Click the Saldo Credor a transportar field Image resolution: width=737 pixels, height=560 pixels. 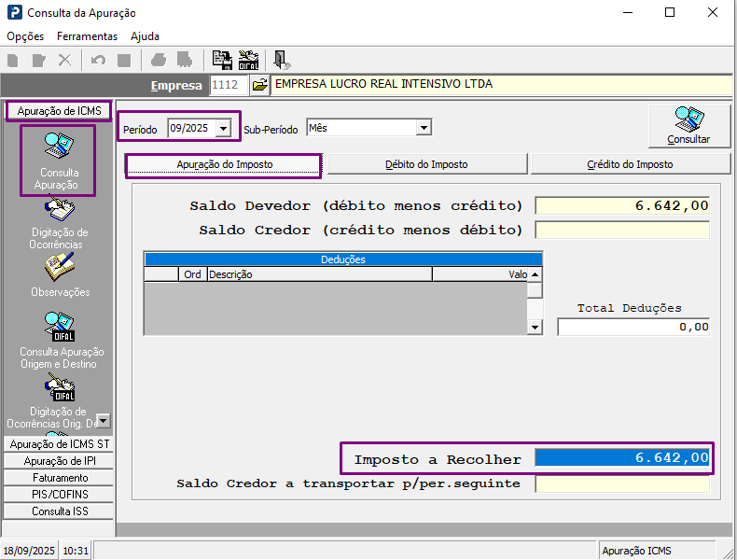click(x=622, y=483)
